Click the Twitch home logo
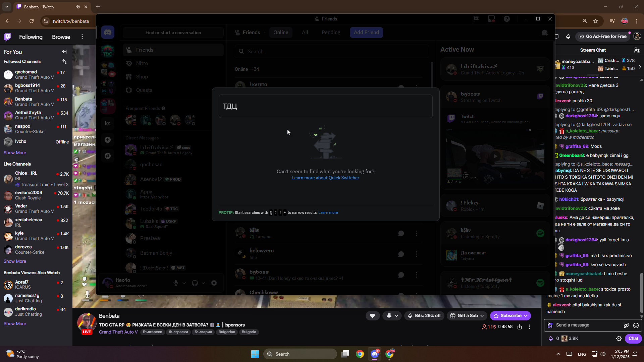 coord(7,37)
